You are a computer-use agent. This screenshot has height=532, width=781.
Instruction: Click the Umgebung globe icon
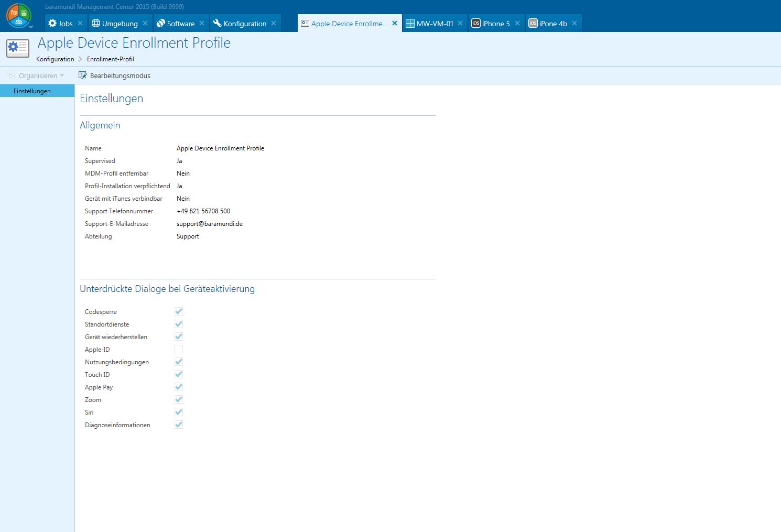point(96,24)
